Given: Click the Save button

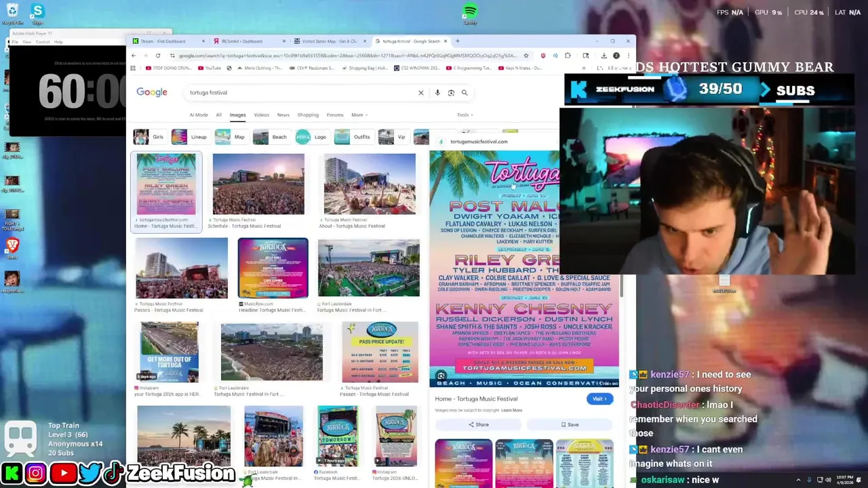Looking at the screenshot, I should pos(570,424).
